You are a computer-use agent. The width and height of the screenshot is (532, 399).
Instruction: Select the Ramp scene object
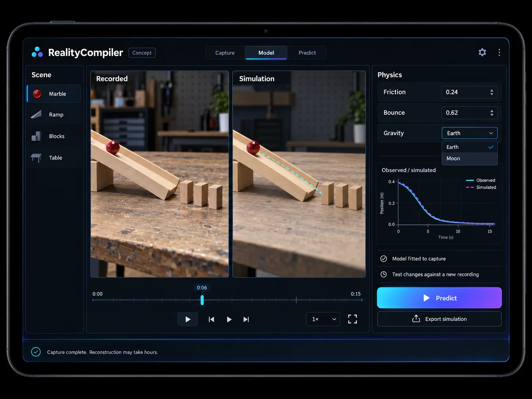click(54, 115)
